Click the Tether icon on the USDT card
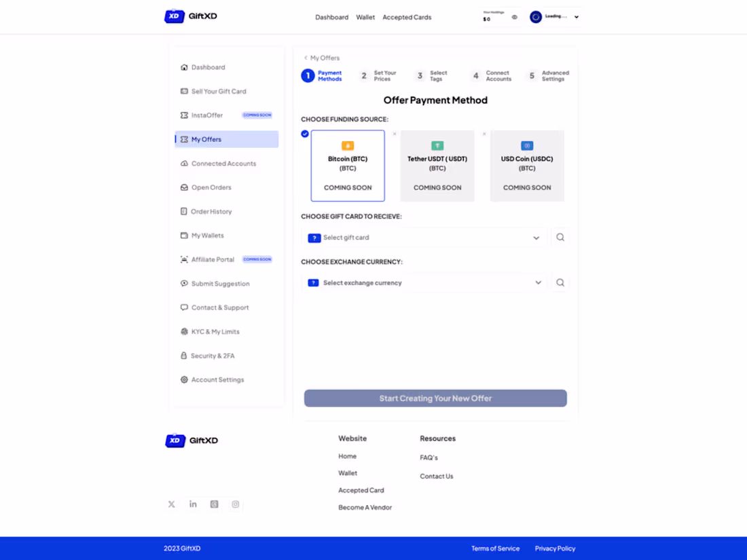Viewport: 747px width, 560px height. 437,145
